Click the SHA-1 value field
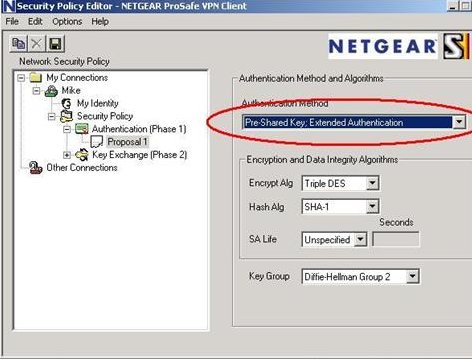The width and height of the screenshot is (472, 360). [x=334, y=207]
